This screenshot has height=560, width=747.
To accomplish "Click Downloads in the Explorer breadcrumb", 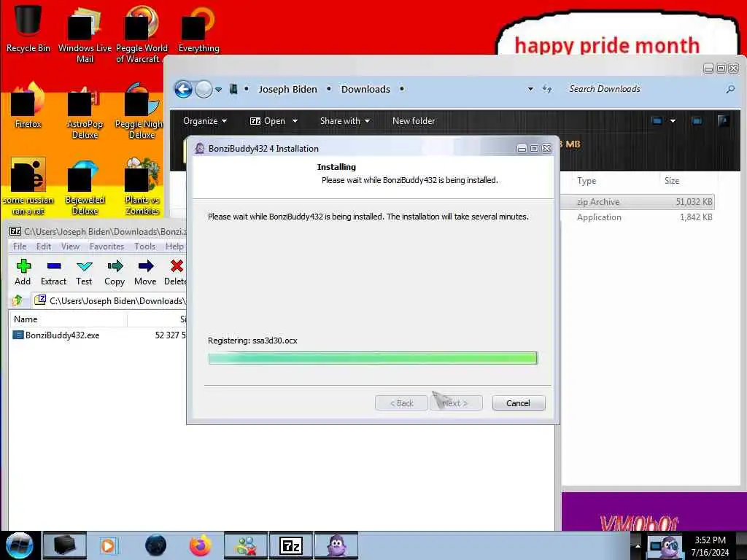I will [365, 89].
